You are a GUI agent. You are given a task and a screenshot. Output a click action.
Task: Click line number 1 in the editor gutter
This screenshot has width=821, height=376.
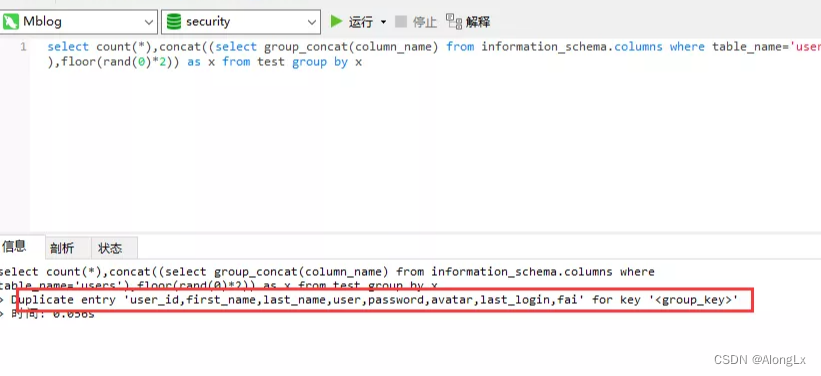23,47
